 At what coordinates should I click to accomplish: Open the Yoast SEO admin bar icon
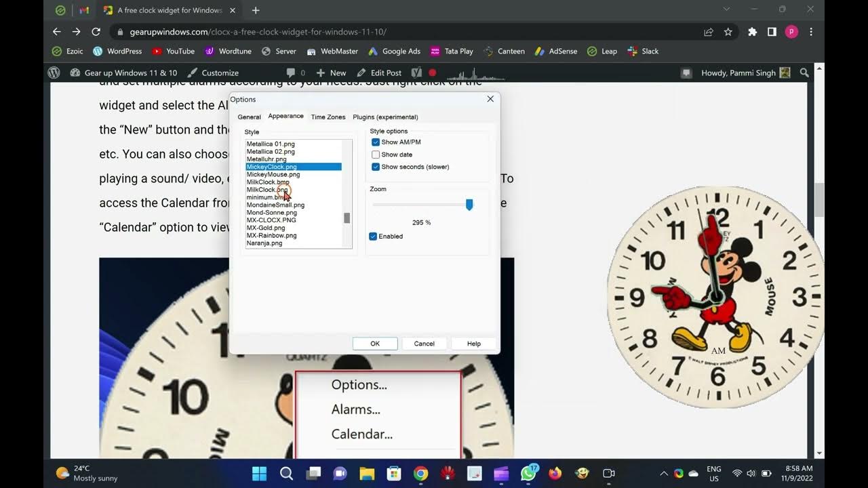[x=416, y=73]
